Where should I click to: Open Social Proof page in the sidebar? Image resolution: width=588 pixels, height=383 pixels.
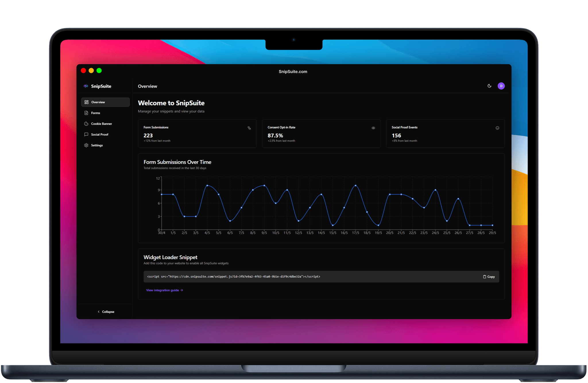(105, 135)
